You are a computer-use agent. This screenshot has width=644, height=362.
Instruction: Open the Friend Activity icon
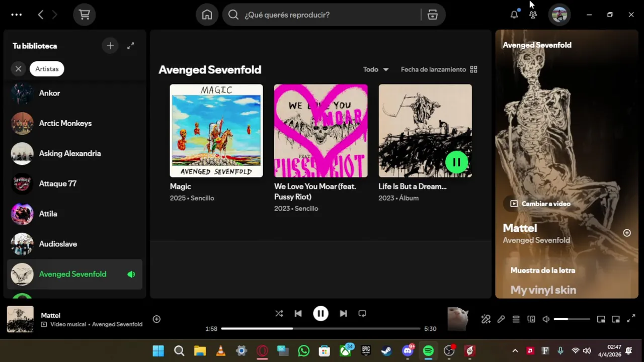pos(533,15)
